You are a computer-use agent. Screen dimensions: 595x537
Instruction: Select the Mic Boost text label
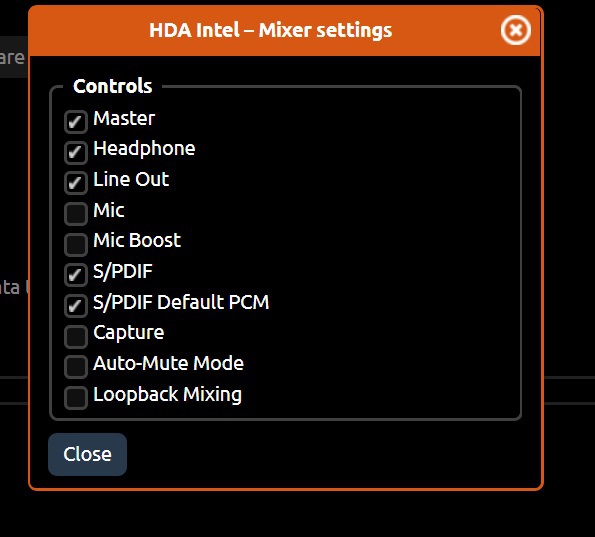(x=137, y=240)
